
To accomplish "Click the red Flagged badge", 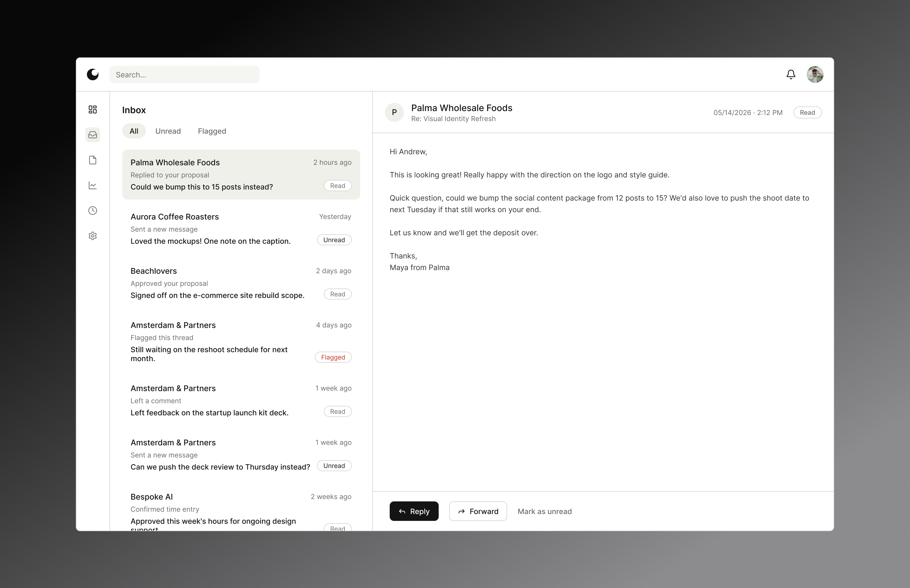I will click(333, 357).
